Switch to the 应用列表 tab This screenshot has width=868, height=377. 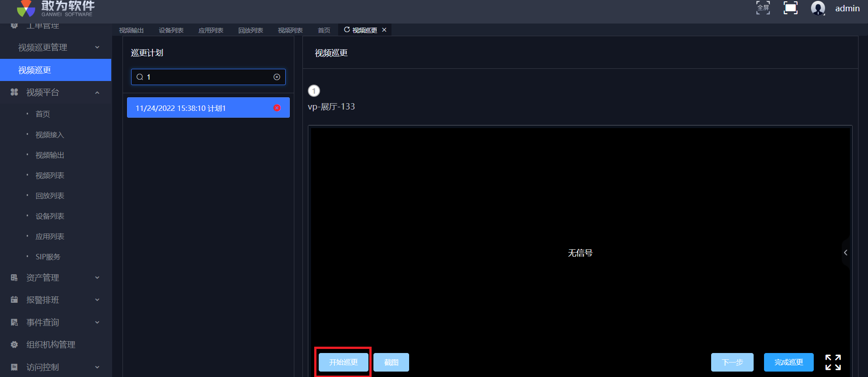pyautogui.click(x=211, y=30)
